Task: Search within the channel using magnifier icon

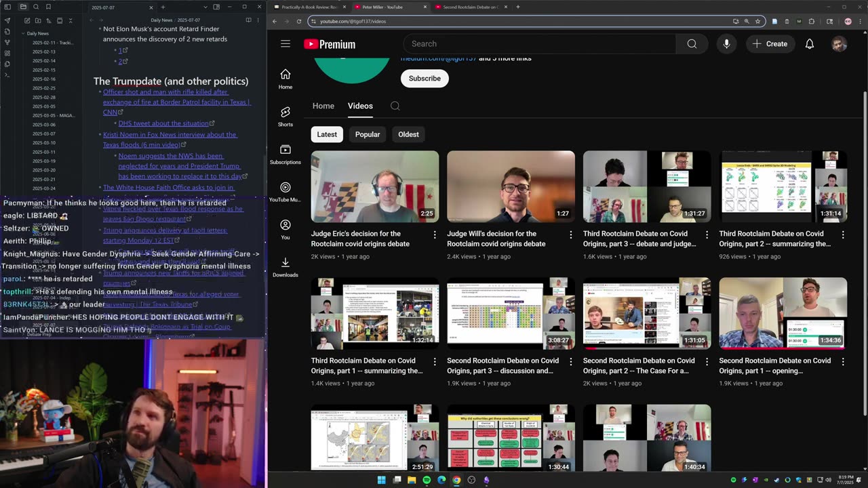Action: (x=395, y=106)
